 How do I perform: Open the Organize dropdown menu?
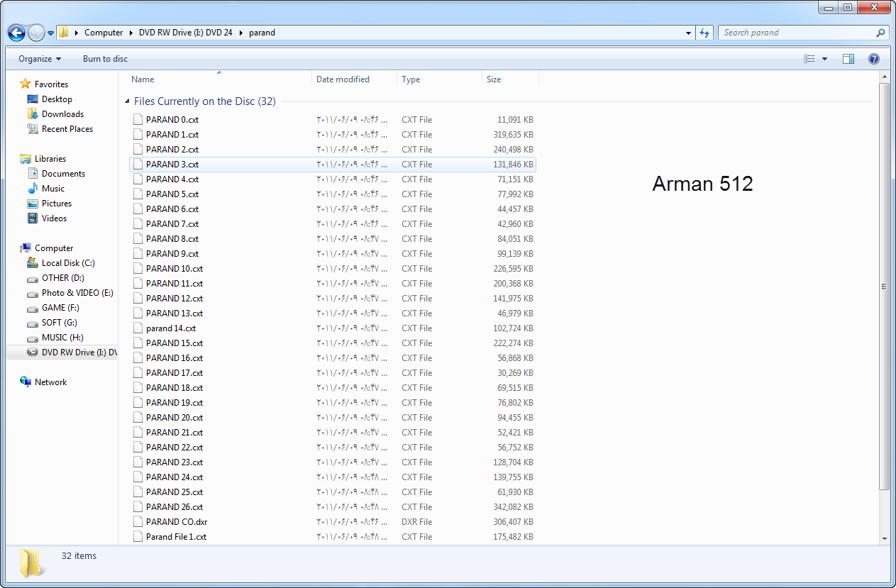pos(40,59)
